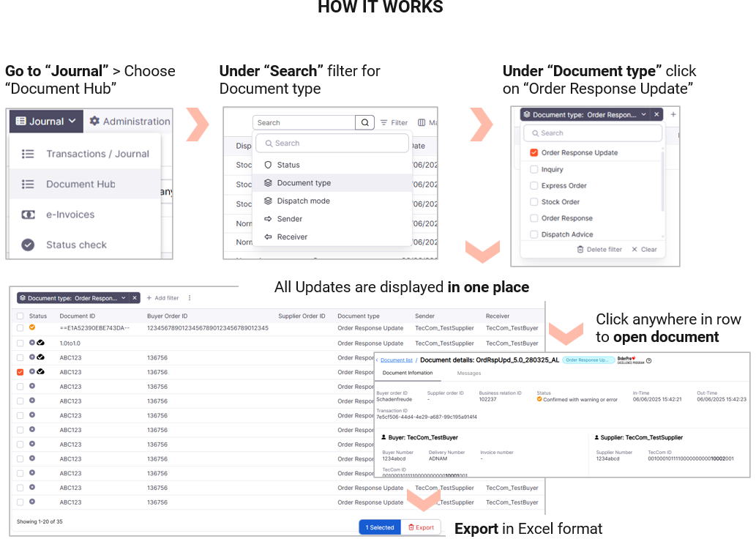The image size is (756, 539).
Task: Check the Order Response checkbox
Action: pyautogui.click(x=534, y=218)
